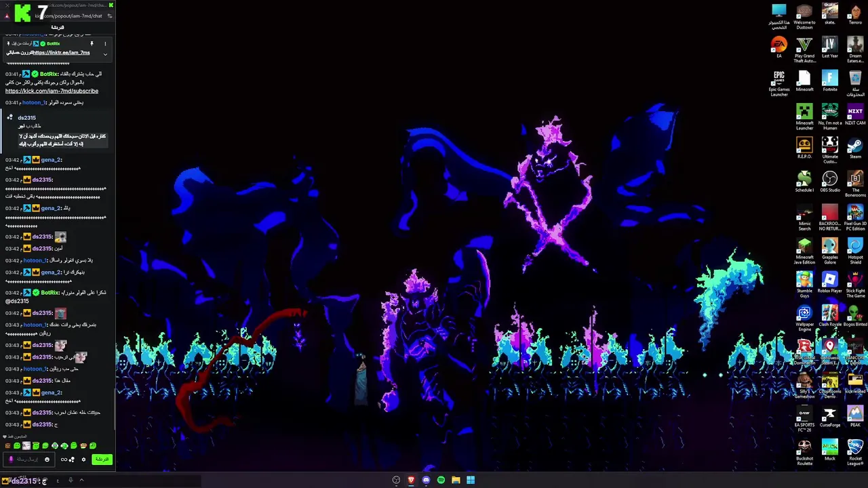
Task: Click username hotoon_1 in 03:41 message
Action: pos(34,103)
